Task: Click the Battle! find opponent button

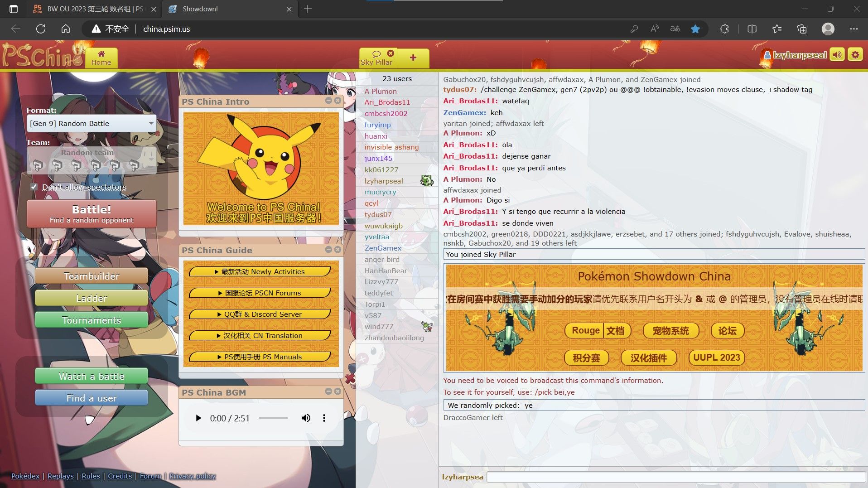Action: [x=92, y=214]
